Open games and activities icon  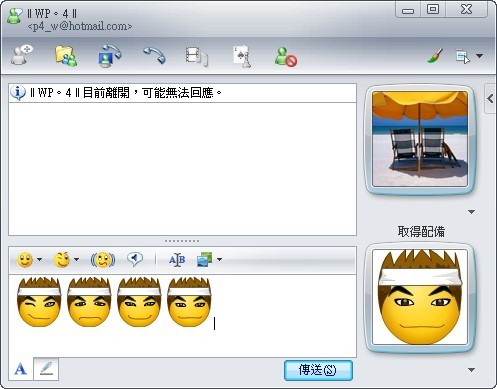242,56
